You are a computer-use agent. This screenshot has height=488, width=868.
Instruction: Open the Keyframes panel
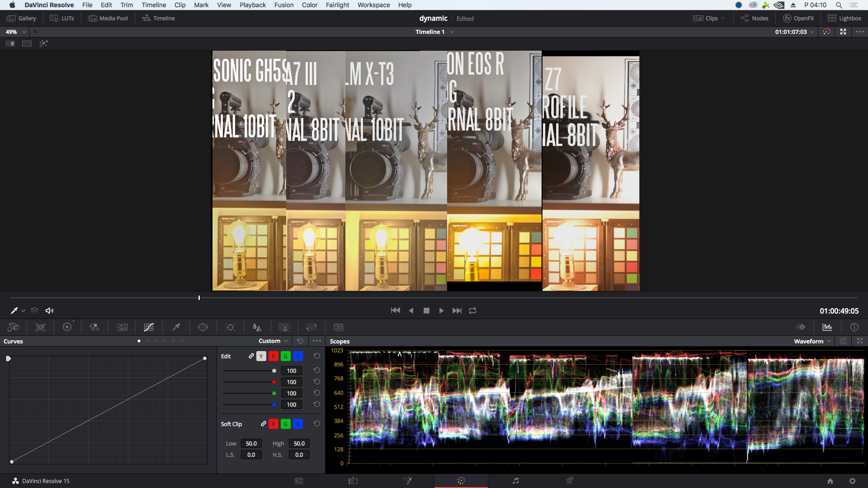tap(800, 327)
